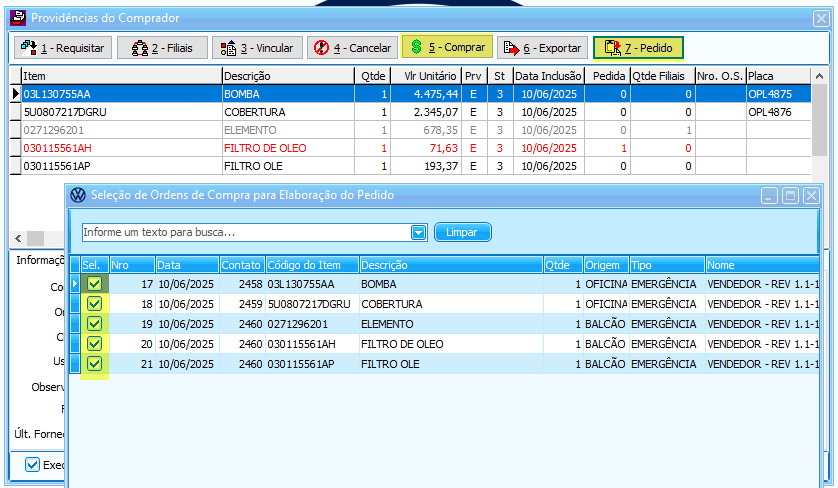Click 4 - Cancelar button
Viewport: 838px width, 488px height.
tap(353, 48)
